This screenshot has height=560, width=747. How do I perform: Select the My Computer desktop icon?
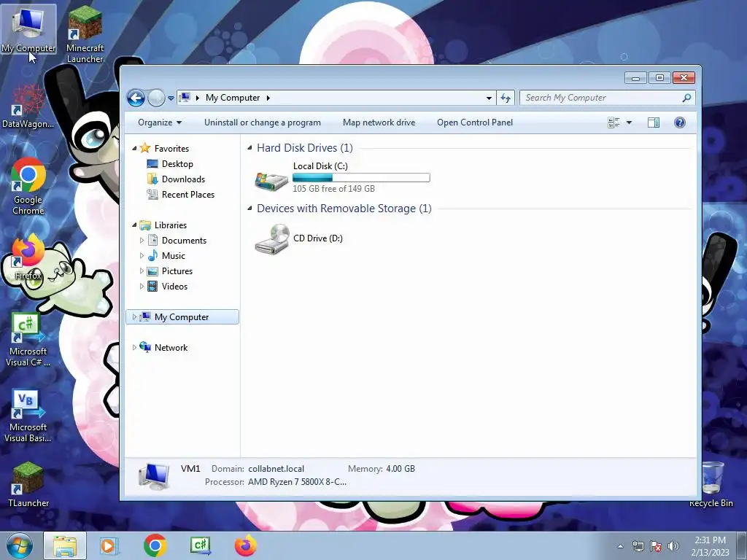[x=28, y=29]
